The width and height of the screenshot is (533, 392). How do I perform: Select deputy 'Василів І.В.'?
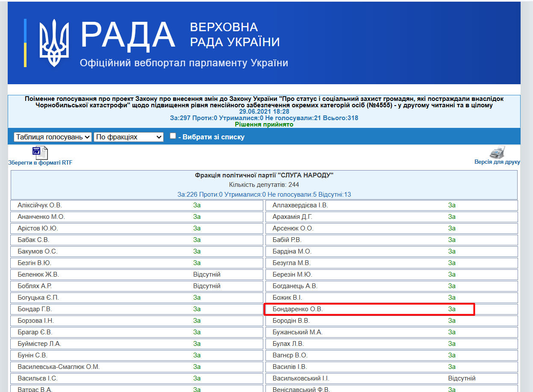click(x=290, y=367)
